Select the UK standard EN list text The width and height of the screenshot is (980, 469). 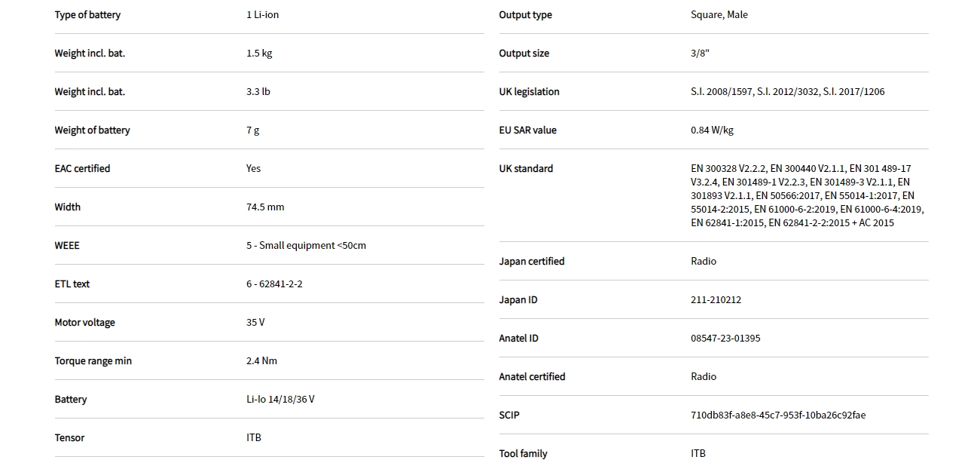click(807, 195)
